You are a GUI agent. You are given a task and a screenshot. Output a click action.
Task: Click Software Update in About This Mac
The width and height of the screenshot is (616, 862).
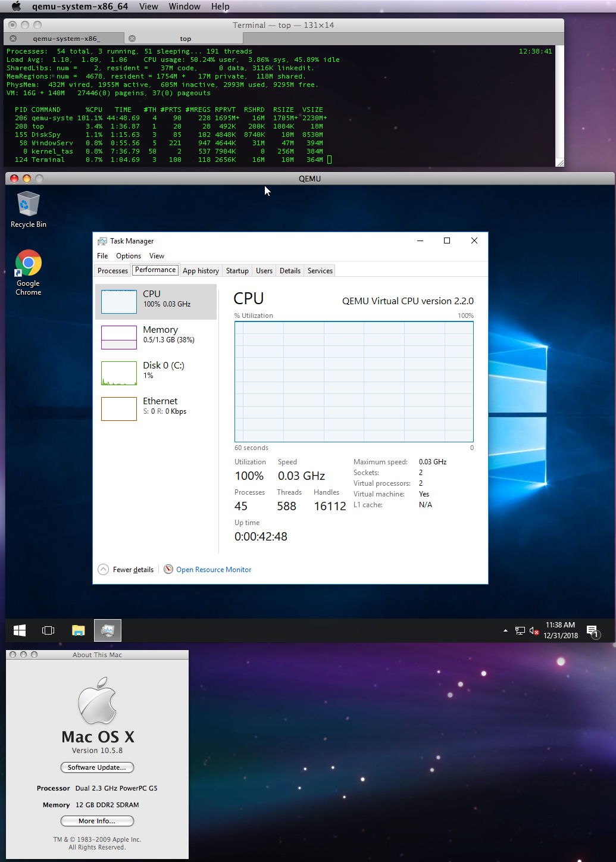coord(97,767)
